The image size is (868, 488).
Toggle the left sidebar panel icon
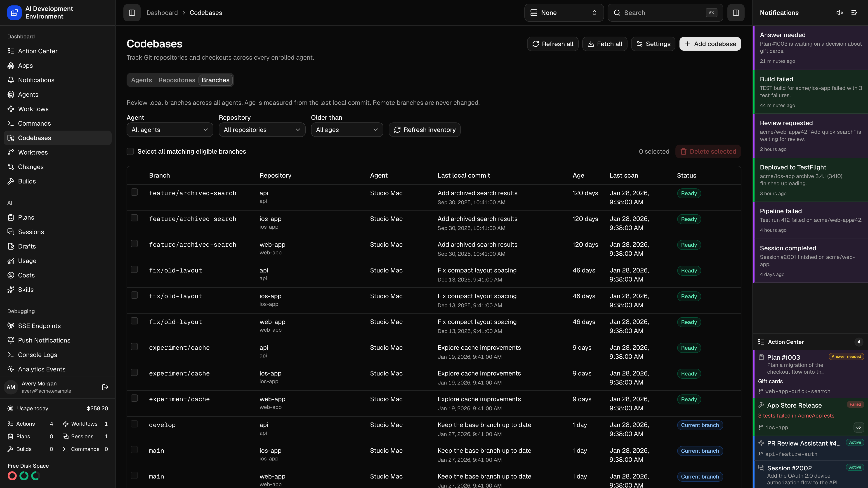point(132,13)
